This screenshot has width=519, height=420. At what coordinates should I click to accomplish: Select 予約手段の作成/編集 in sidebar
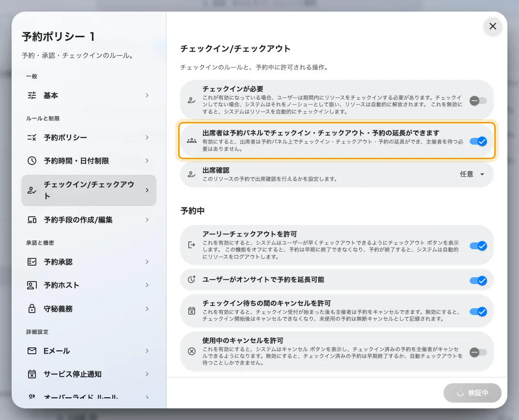[x=89, y=220]
